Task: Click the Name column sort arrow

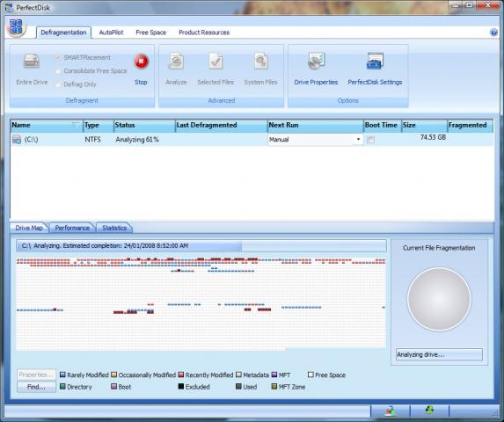Action: [76, 125]
